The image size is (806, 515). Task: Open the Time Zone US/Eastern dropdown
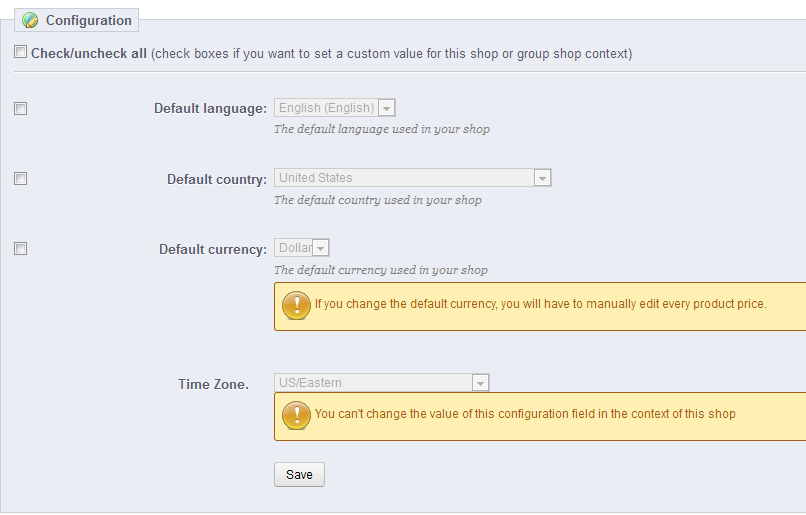coord(382,383)
